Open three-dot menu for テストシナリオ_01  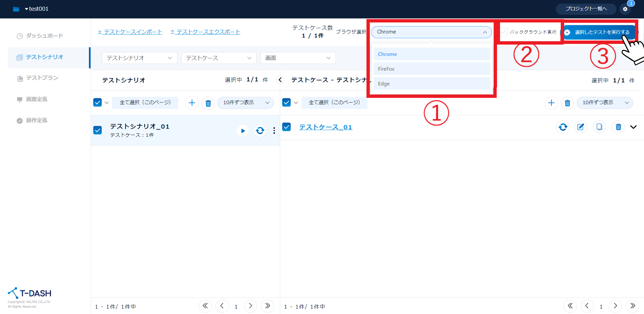274,131
